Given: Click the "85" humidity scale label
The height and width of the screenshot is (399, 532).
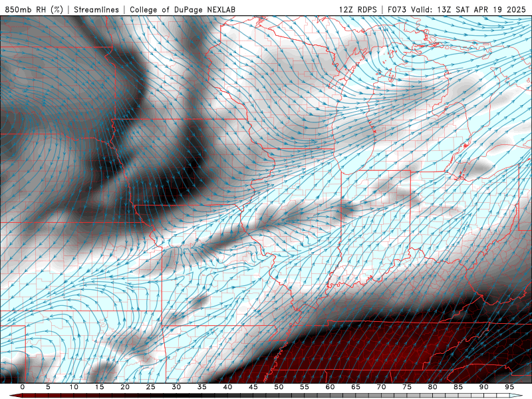Looking at the screenshot, I should tap(458, 387).
